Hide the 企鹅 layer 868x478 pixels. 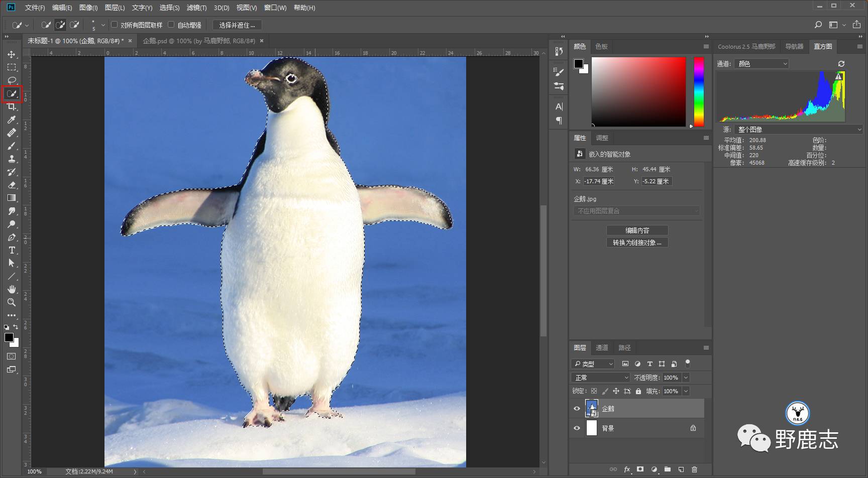point(577,409)
